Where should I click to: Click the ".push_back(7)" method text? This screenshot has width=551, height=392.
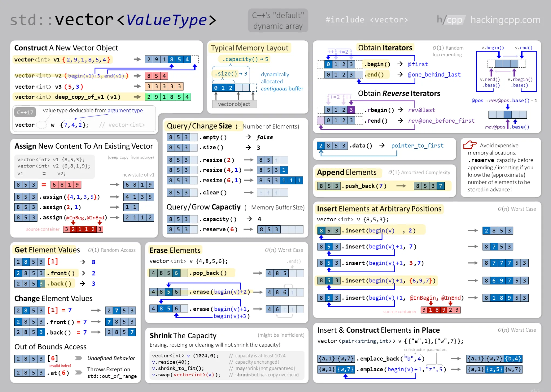point(364,186)
